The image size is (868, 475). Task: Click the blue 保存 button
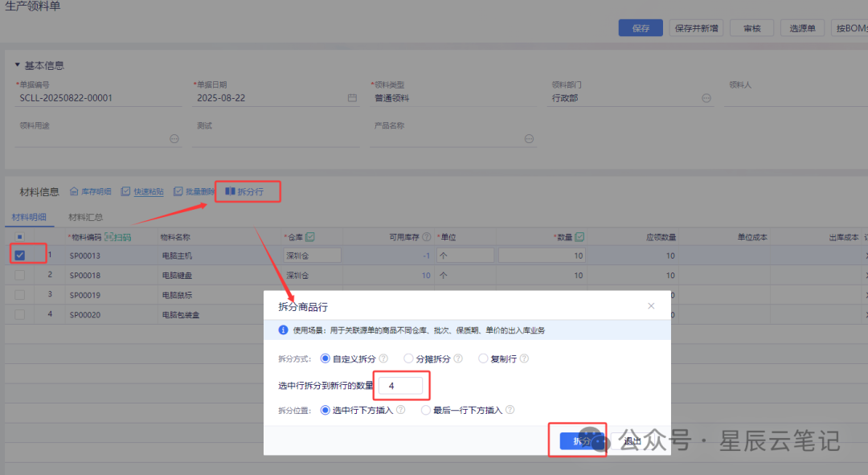tap(641, 28)
